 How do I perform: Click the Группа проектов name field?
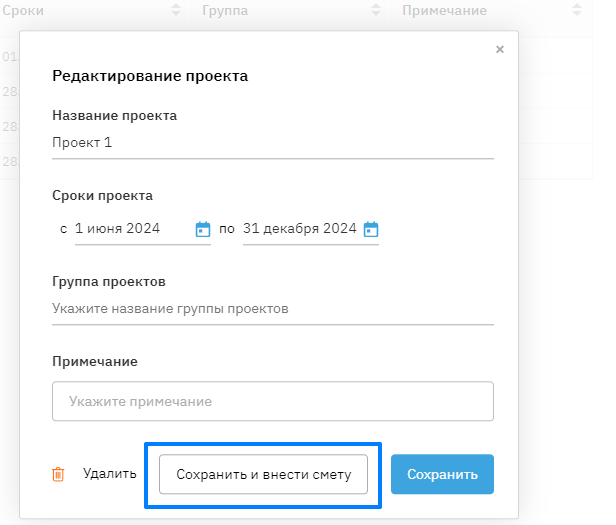click(272, 309)
